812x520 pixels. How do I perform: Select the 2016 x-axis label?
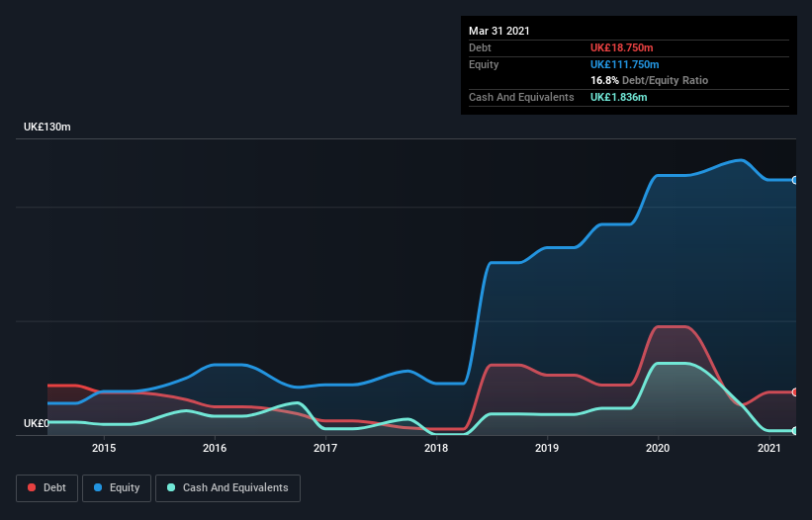coord(215,448)
